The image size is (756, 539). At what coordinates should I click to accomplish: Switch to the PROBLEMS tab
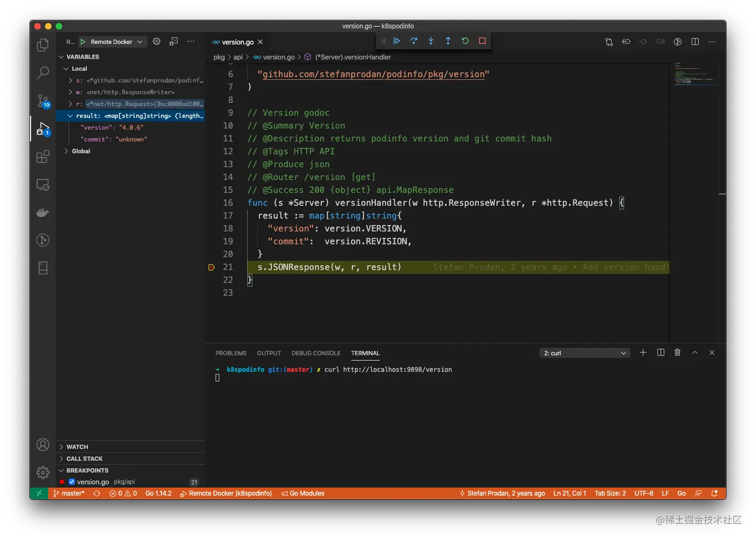tap(231, 353)
